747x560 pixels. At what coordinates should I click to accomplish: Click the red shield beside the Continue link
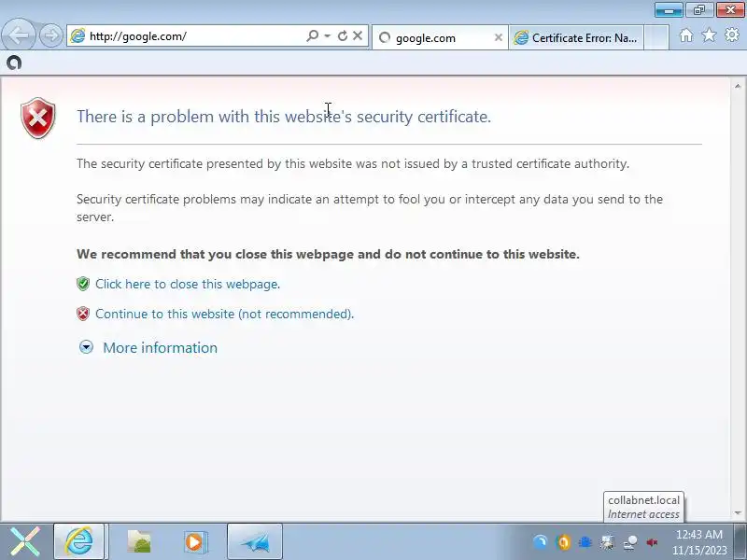point(83,314)
